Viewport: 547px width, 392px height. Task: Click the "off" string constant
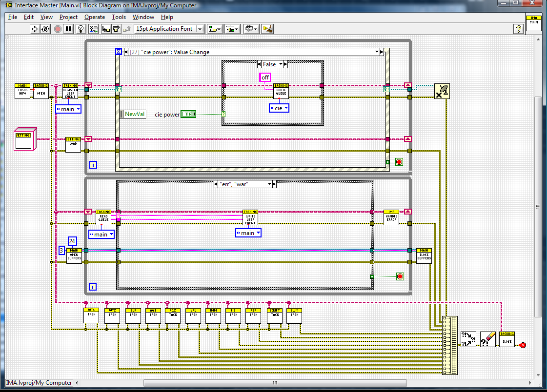[x=265, y=78]
